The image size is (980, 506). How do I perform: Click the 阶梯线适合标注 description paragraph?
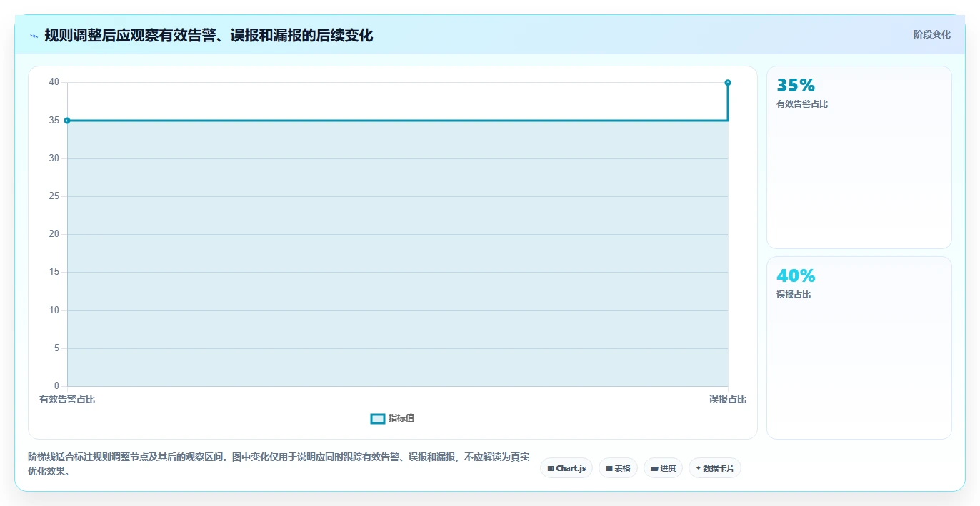click(279, 464)
